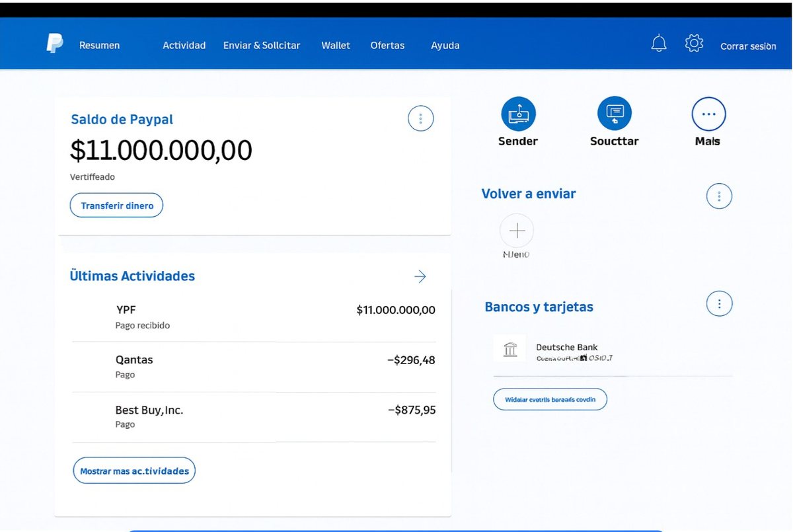The height and width of the screenshot is (532, 793).
Task: Open the Ofertas menu item
Action: 387,46
